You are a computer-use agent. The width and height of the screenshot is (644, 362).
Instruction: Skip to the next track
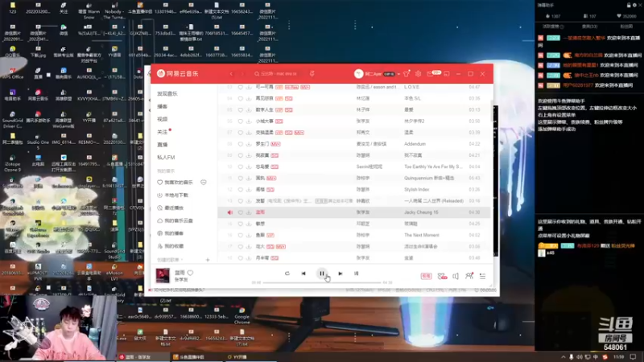340,274
